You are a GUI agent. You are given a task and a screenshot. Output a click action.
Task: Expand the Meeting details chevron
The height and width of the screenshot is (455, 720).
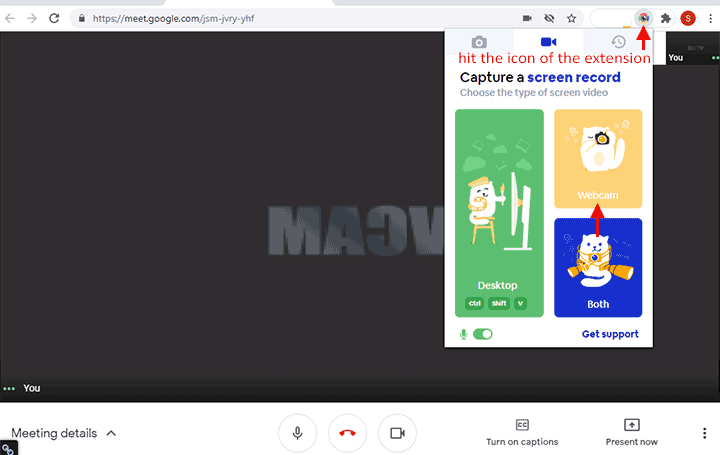pyautogui.click(x=111, y=433)
